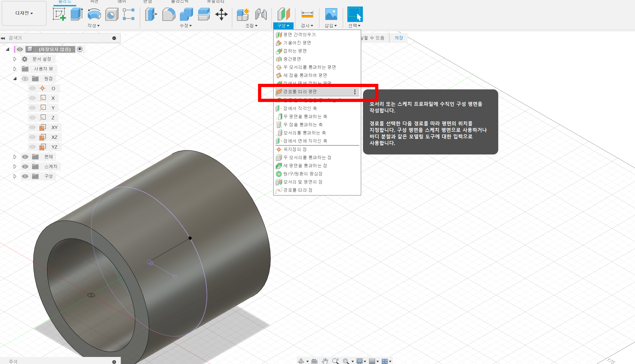The height and width of the screenshot is (364, 635).
Task: Open the 선택 selection tool
Action: pos(355,14)
